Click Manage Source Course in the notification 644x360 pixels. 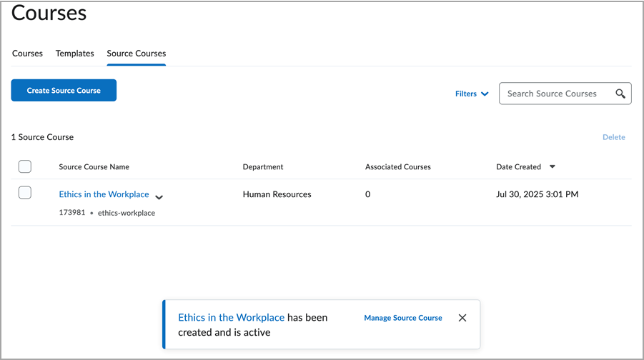point(403,318)
